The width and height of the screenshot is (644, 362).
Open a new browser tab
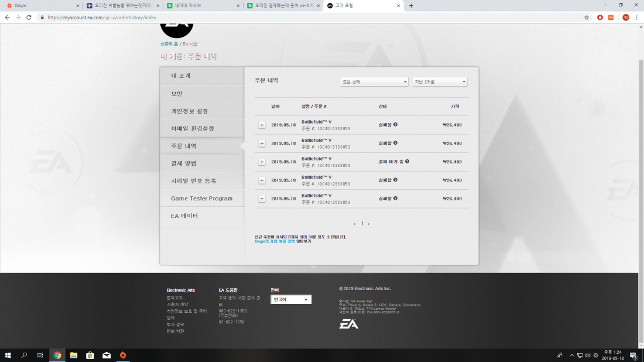pos(411,6)
